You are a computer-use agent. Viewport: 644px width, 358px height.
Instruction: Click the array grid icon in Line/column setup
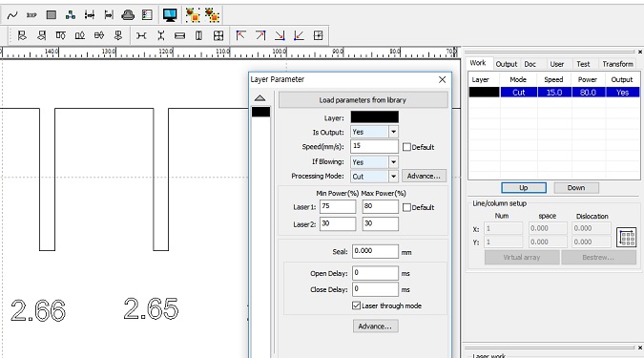click(627, 237)
